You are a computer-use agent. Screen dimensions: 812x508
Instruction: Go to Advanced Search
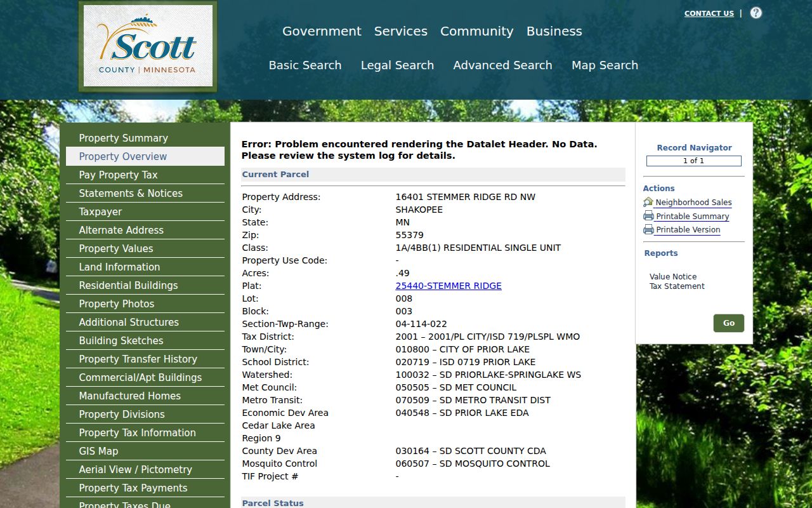[x=503, y=65]
